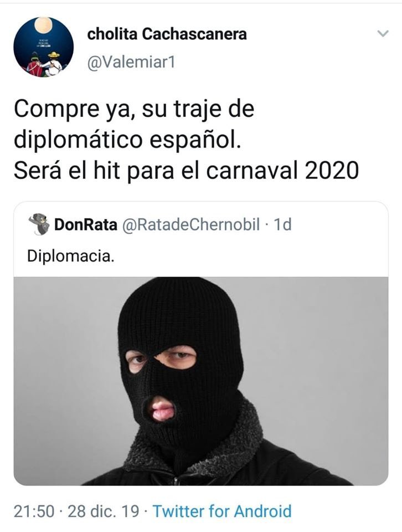Click the line 'diplomático español.'
The height and width of the screenshot is (532, 402).
tap(128, 140)
